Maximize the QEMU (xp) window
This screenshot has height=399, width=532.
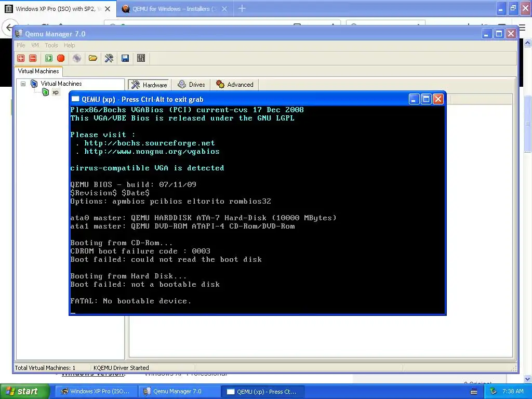tap(426, 99)
